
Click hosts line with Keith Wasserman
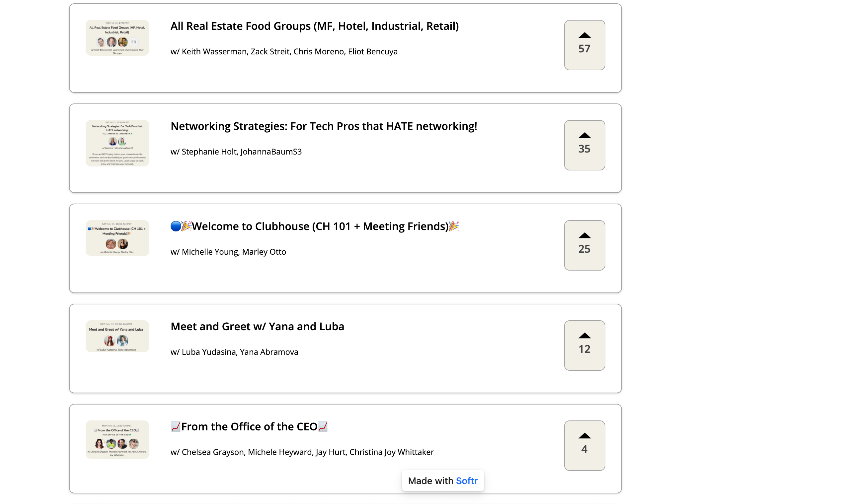coord(284,52)
